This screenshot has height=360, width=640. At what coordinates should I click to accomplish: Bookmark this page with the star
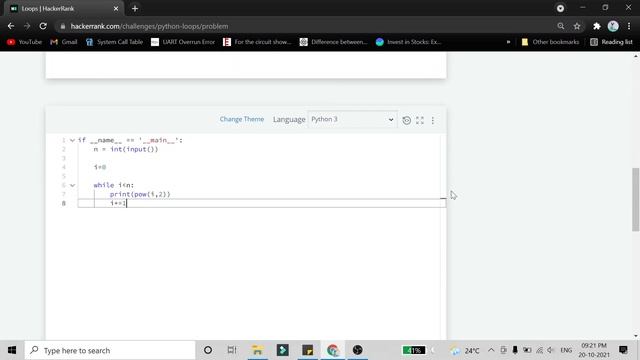(x=577, y=26)
